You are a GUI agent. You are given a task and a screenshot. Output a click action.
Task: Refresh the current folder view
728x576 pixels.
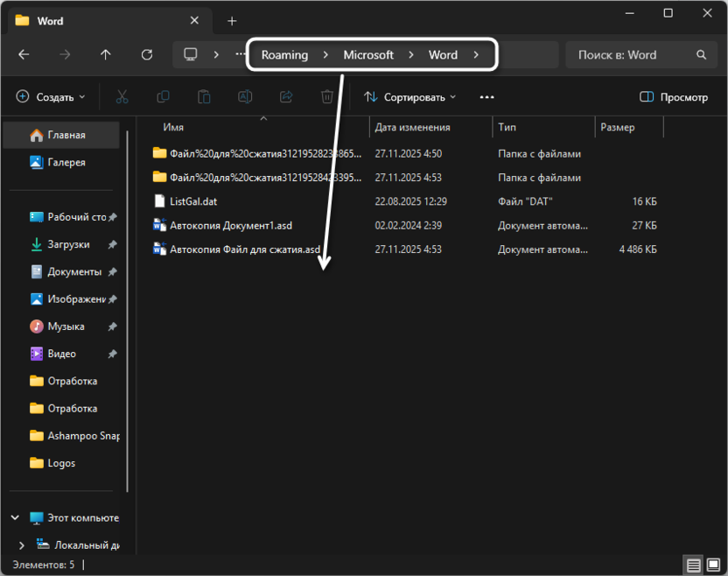point(147,54)
